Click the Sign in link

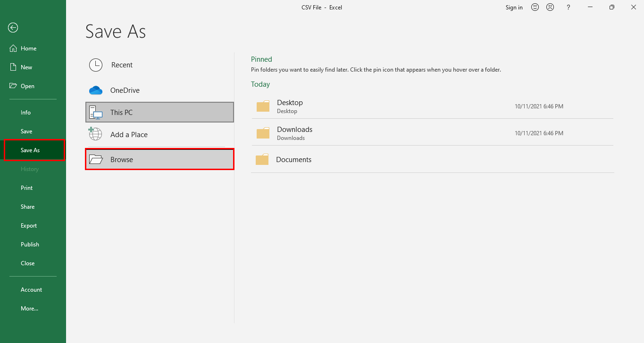[x=514, y=7]
